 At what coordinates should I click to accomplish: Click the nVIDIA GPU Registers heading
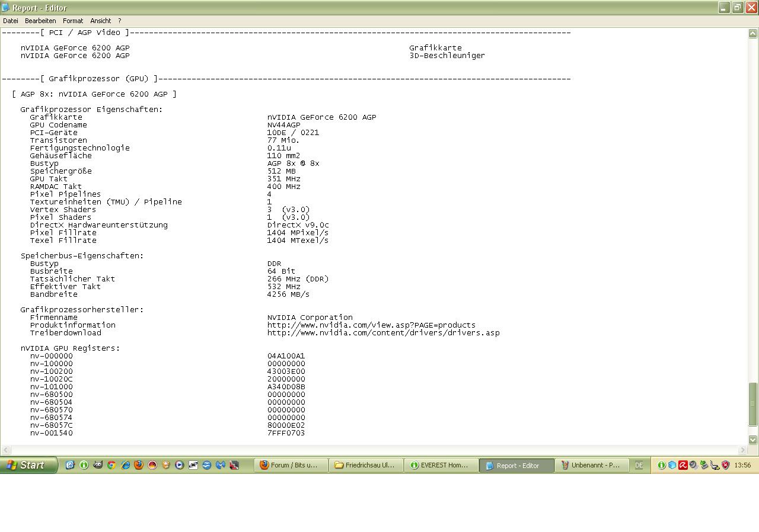(x=70, y=348)
